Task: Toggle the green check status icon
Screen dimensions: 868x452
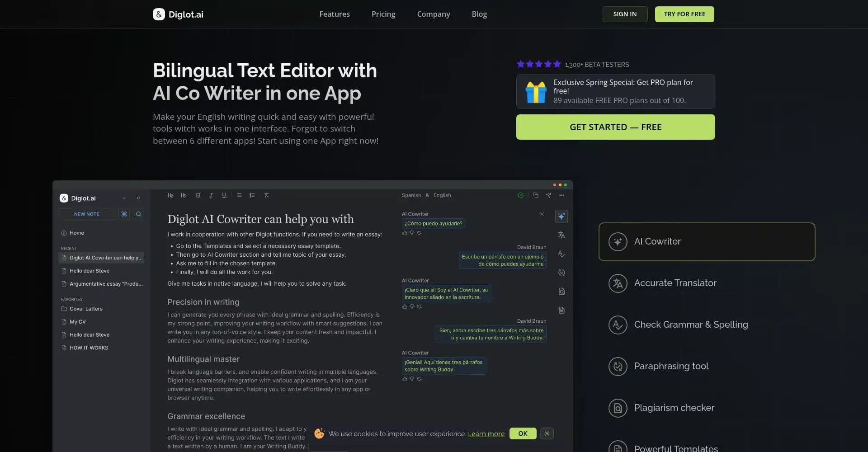Action: (521, 195)
